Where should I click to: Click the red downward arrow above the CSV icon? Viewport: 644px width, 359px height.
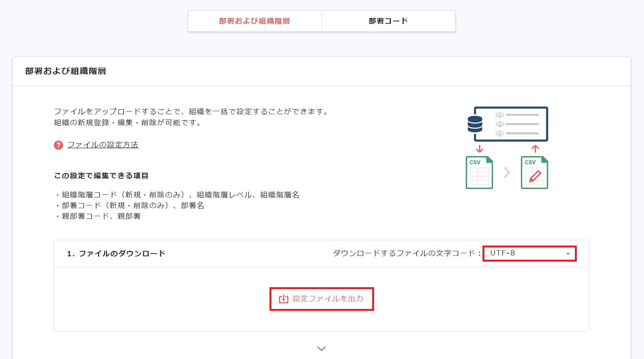479,149
